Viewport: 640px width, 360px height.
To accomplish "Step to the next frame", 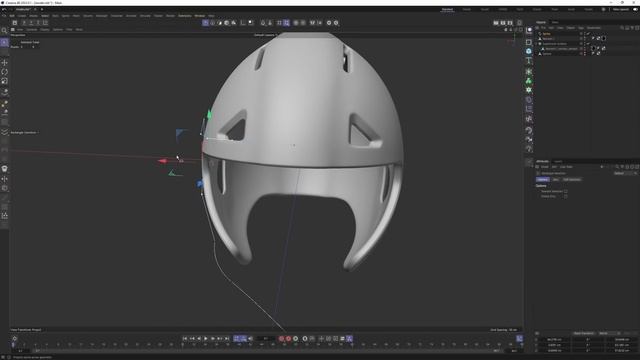I will (213, 338).
